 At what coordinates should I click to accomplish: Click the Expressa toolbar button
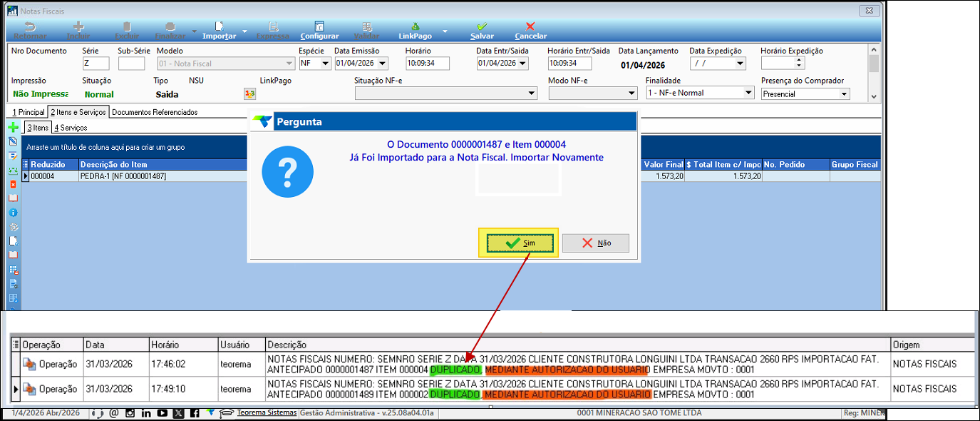point(273,31)
